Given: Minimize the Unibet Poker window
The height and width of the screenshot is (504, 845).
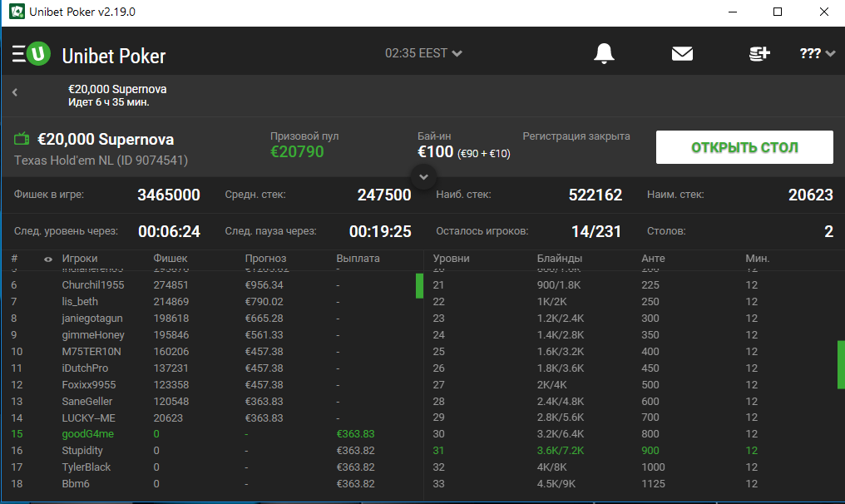Looking at the screenshot, I should 733,12.
